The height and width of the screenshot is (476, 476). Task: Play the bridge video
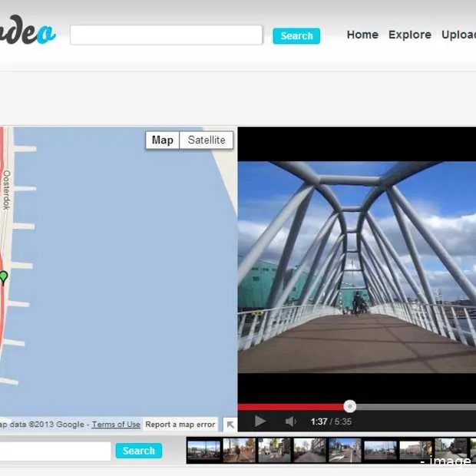click(x=260, y=421)
